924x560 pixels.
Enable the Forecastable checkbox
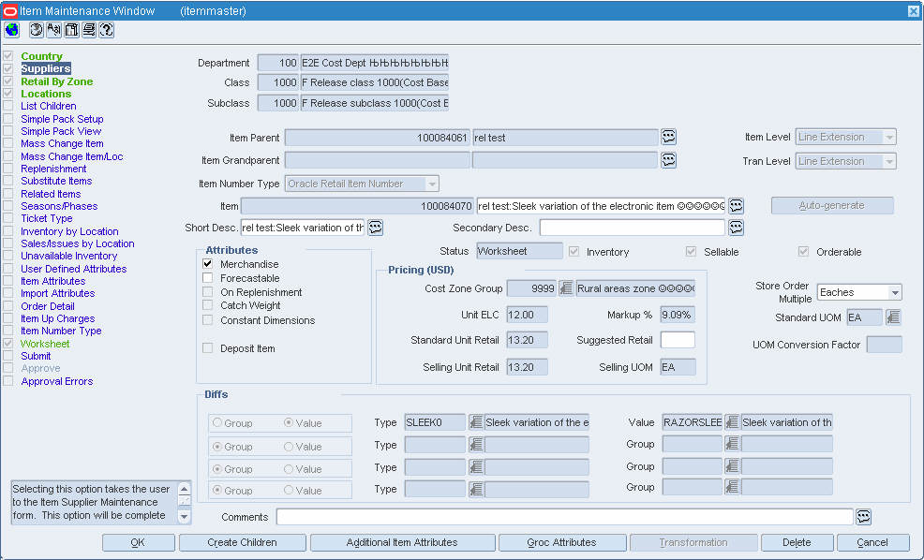(x=207, y=278)
